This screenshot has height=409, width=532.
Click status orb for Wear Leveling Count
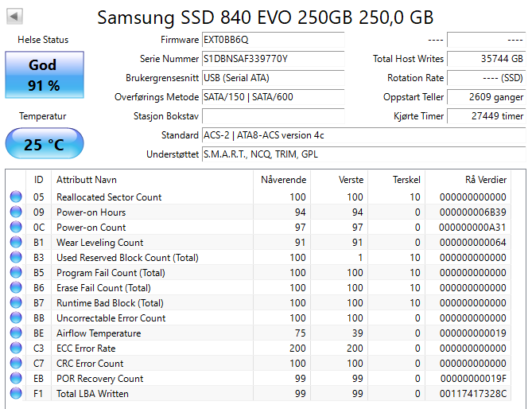16,243
